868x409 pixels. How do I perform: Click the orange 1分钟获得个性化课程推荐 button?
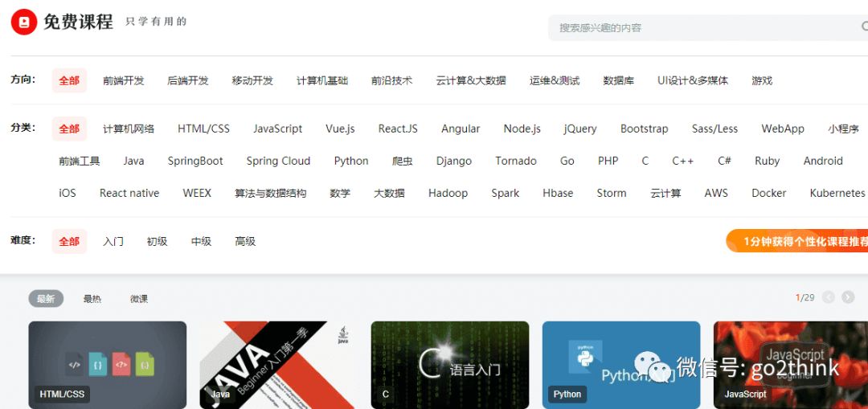pyautogui.click(x=797, y=241)
